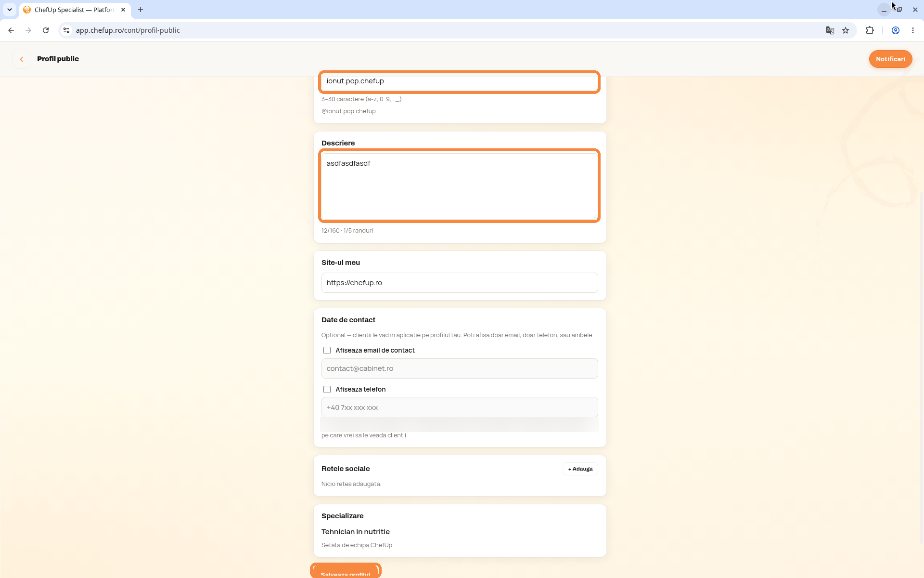Click the browser forward arrow
The width and height of the screenshot is (924, 578).
click(28, 30)
